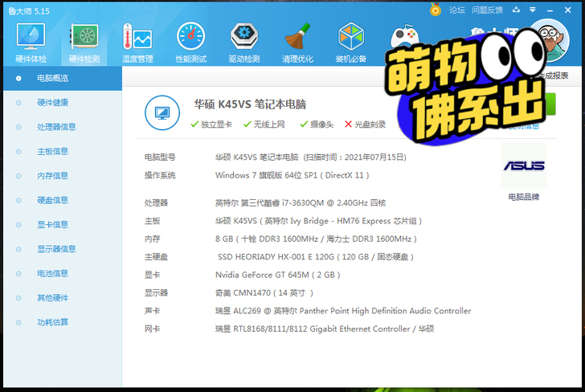
Task: Click 问题反馈 feedback link
Action: tap(487, 10)
